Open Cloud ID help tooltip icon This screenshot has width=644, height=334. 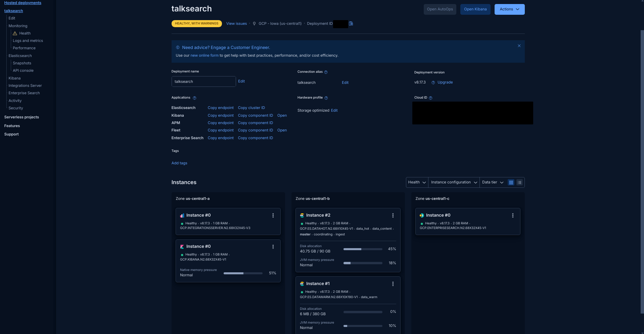(x=430, y=98)
